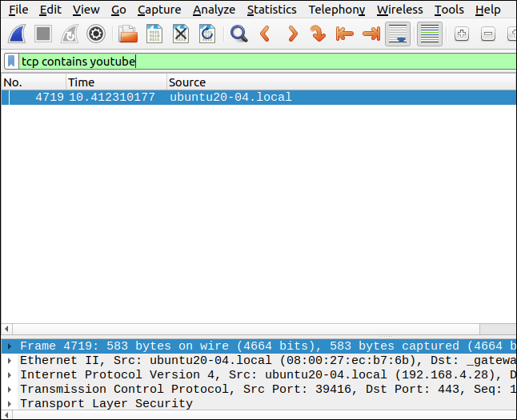
Task: Open the Statistics menu
Action: 271,10
